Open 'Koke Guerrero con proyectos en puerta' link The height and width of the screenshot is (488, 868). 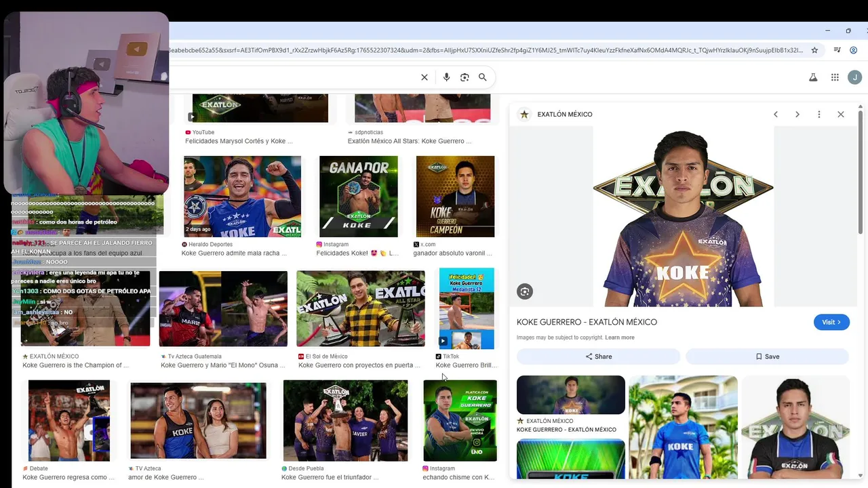[x=359, y=365]
